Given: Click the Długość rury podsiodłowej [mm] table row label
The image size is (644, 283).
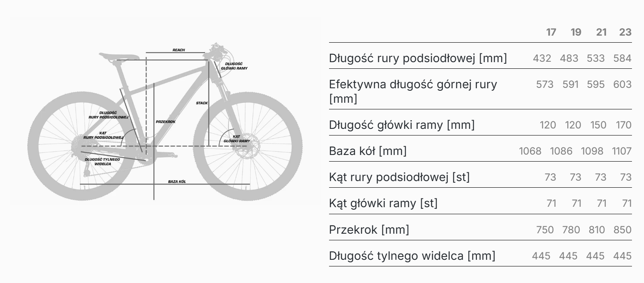Looking at the screenshot, I should coord(418,58).
